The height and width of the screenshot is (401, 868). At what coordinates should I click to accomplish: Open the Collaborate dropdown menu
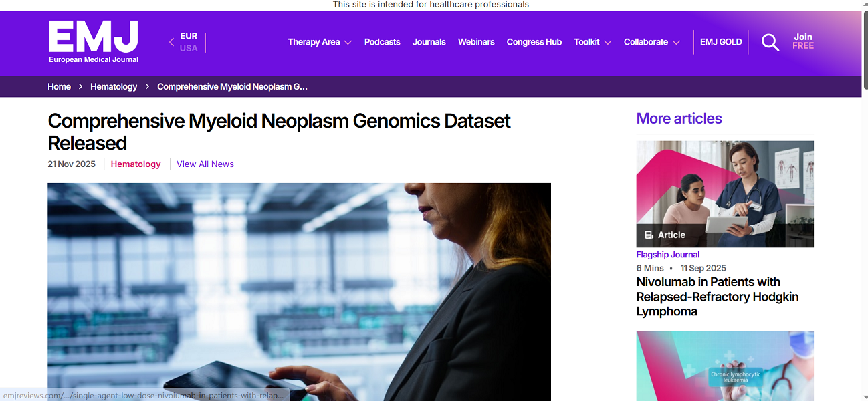[651, 42]
